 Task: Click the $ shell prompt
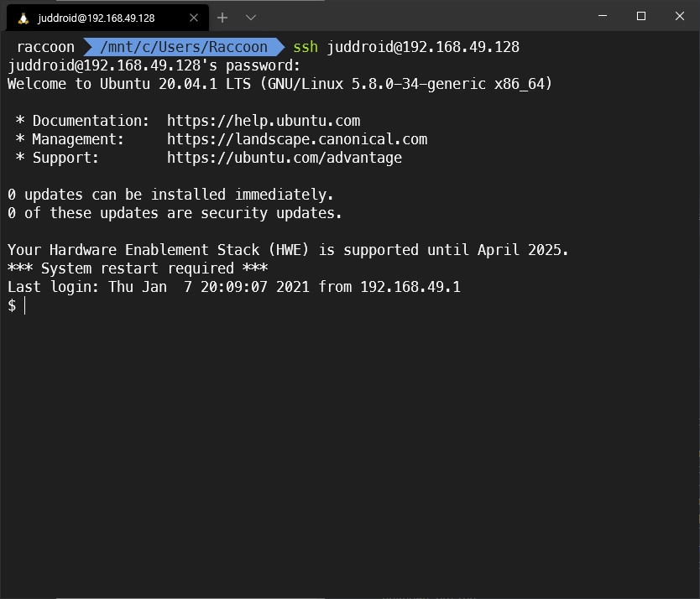tap(12, 305)
